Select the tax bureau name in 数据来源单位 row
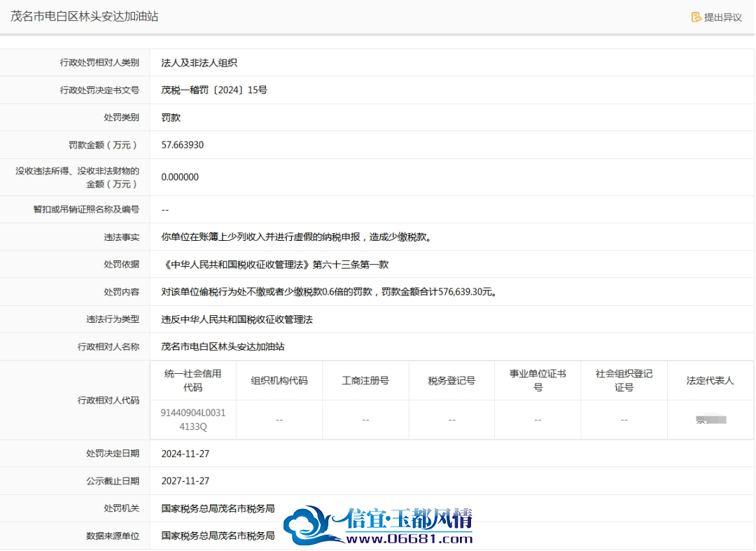This screenshot has height=551, width=756. [218, 536]
